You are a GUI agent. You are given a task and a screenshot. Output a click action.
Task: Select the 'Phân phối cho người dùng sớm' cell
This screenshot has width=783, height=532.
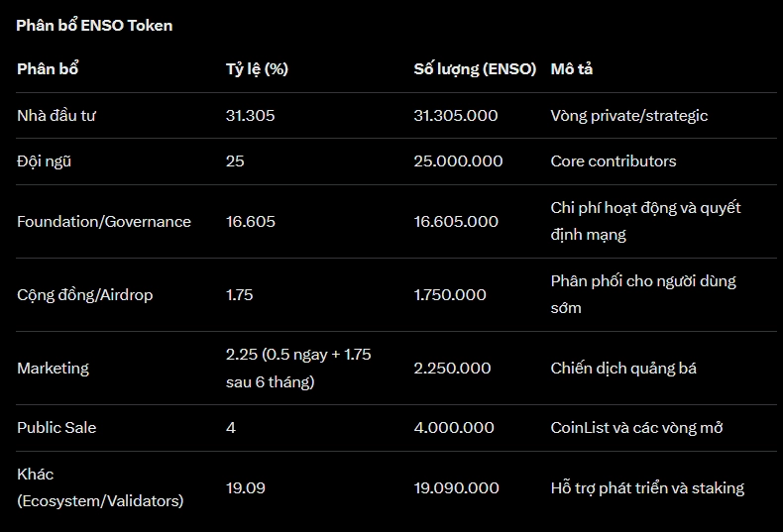tap(643, 294)
